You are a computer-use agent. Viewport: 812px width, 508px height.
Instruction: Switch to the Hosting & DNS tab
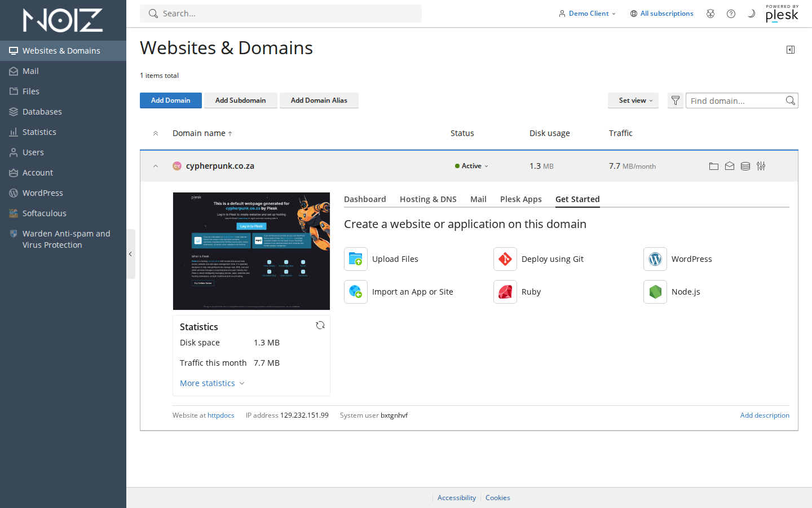[x=428, y=199]
